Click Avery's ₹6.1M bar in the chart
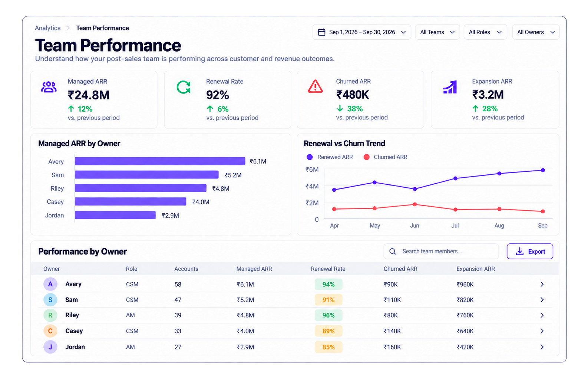The width and height of the screenshot is (588, 368). [160, 161]
